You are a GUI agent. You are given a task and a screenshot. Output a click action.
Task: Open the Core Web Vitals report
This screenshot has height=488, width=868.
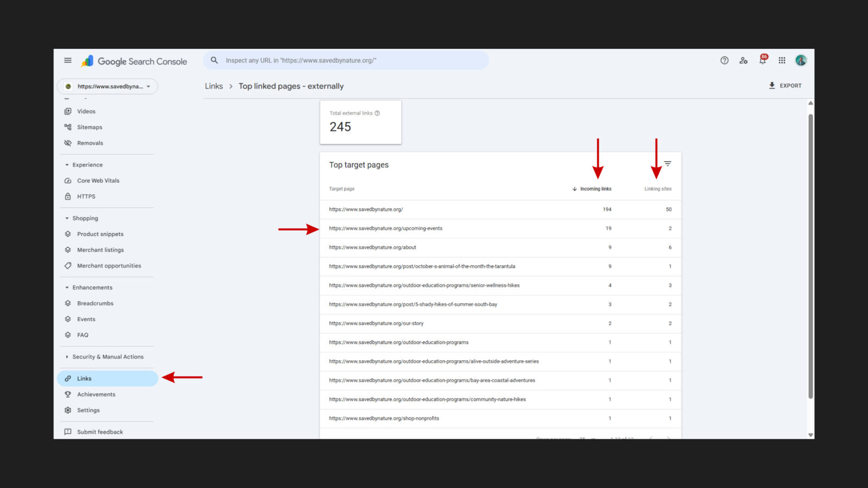click(98, 180)
